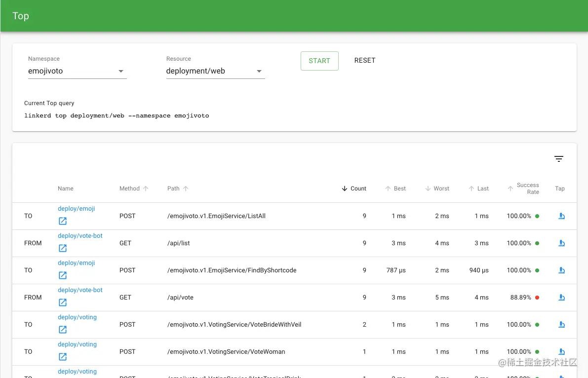Image resolution: width=588 pixels, height=378 pixels.
Task: Sort table by Worst latency column
Action: 437,189
